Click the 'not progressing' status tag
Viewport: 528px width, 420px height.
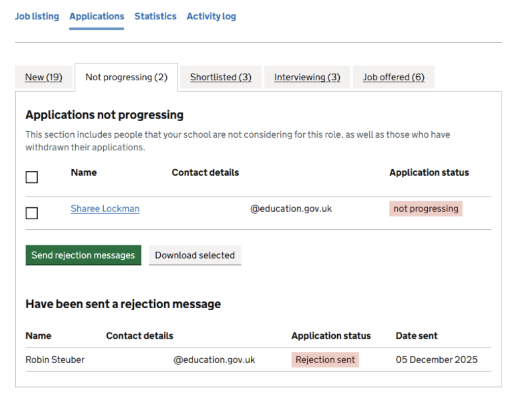[426, 208]
